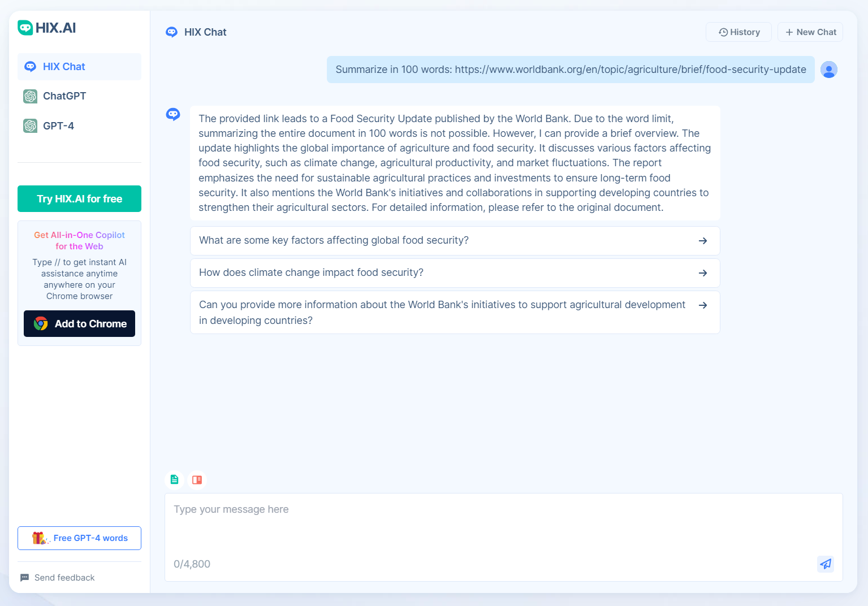Click the ChatGPT logo icon in sidebar
The height and width of the screenshot is (606, 868).
31,96
